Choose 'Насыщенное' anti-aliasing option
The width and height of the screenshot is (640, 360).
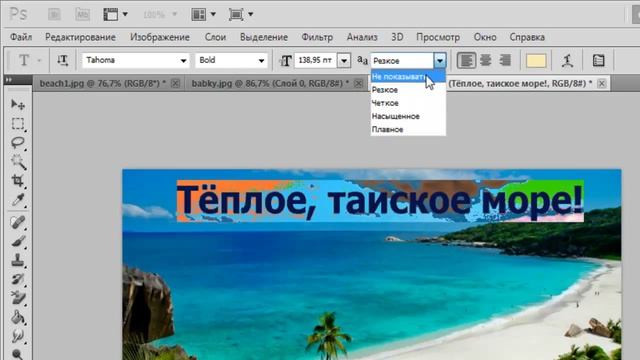click(408, 116)
